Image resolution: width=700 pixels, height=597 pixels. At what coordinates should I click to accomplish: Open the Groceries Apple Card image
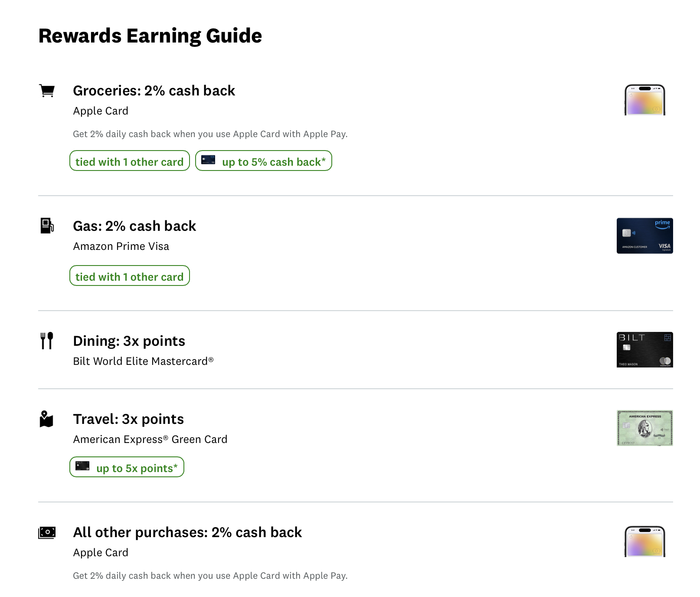644,100
